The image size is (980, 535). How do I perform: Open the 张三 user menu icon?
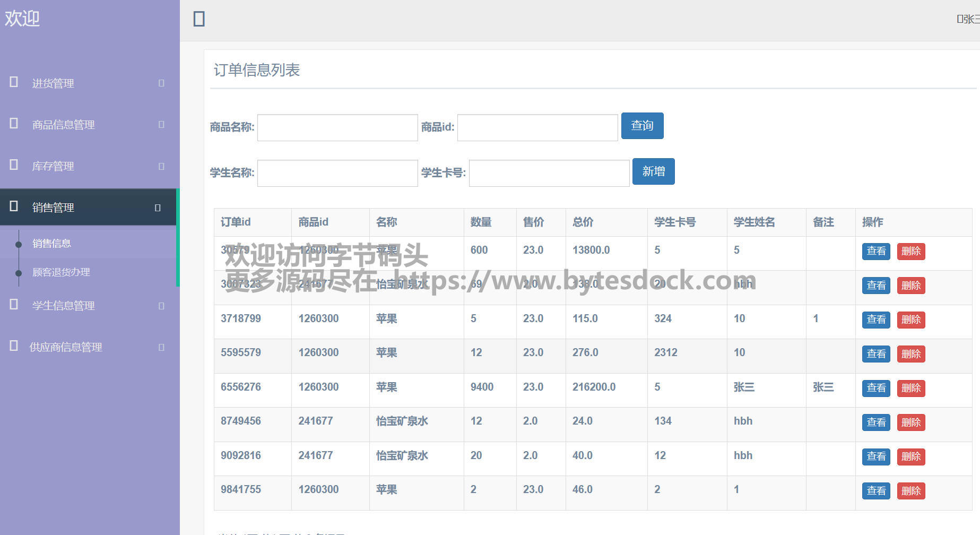point(959,19)
